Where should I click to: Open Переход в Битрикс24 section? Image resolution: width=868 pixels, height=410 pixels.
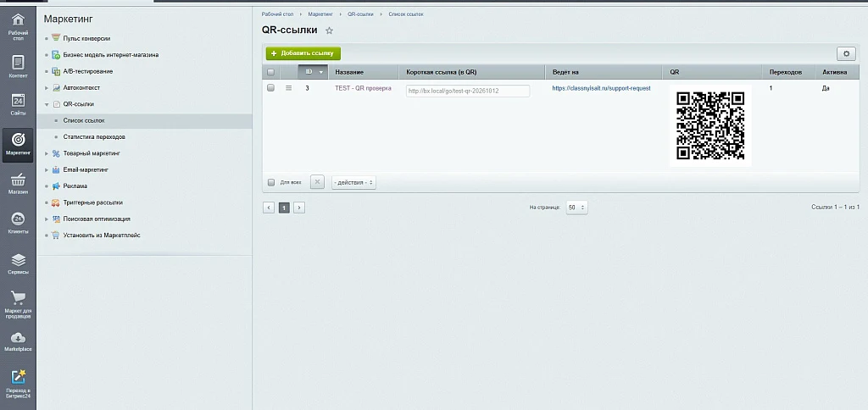point(18,383)
